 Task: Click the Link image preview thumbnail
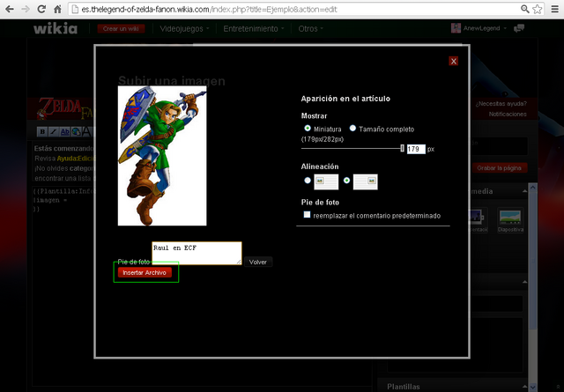(x=162, y=156)
